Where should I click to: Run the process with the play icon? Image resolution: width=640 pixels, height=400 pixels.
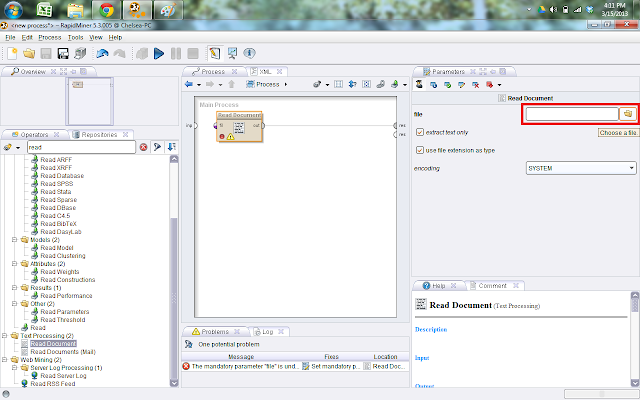[x=159, y=53]
